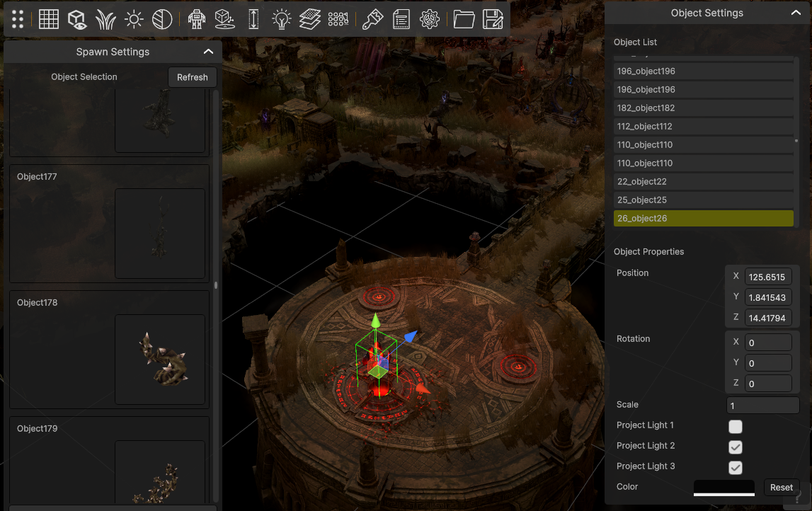This screenshot has height=511, width=812.
Task: Click the Position Y input field
Action: (768, 298)
